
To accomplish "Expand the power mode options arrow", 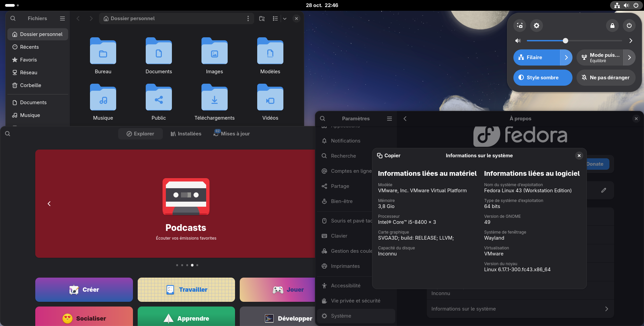I will click(630, 57).
